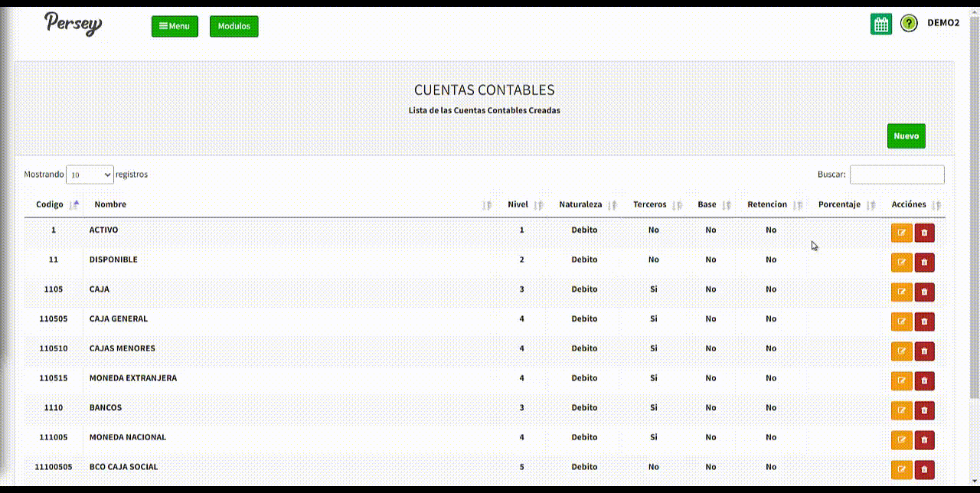Screen dimensions: 980x493
Task: Open the Modulos menu
Action: [234, 26]
